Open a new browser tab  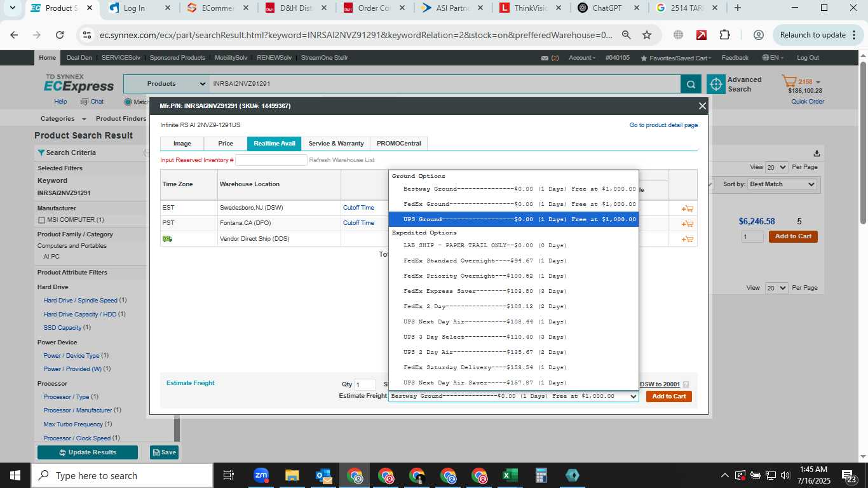tap(737, 8)
